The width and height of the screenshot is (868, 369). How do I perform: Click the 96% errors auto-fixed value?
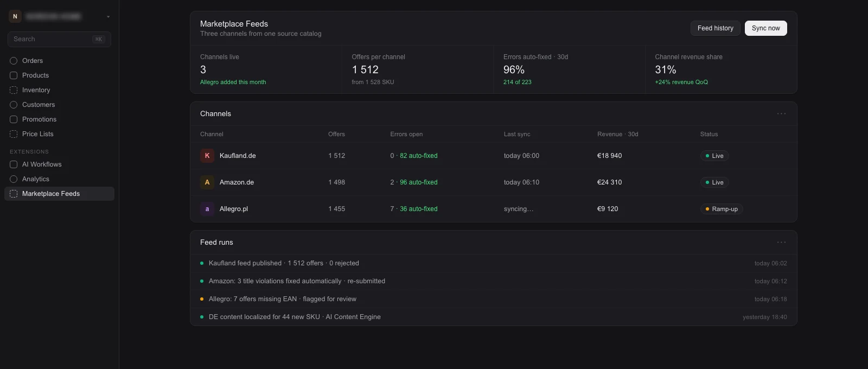514,70
